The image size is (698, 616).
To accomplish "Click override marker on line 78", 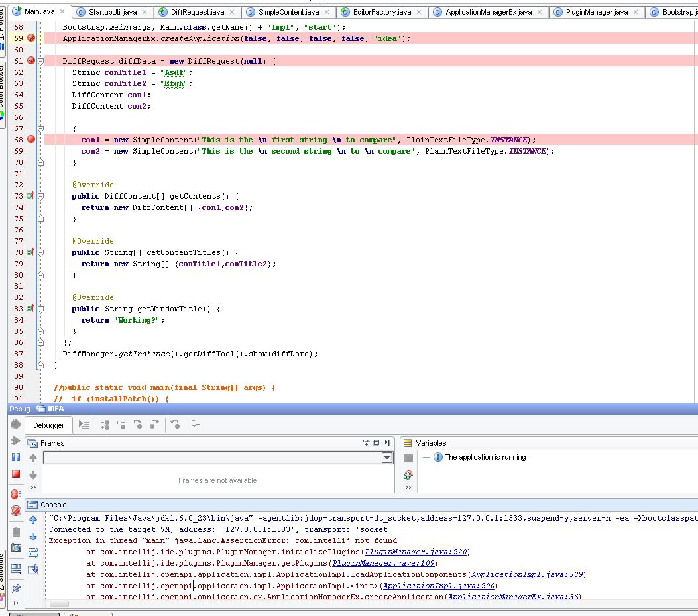I will (30, 252).
